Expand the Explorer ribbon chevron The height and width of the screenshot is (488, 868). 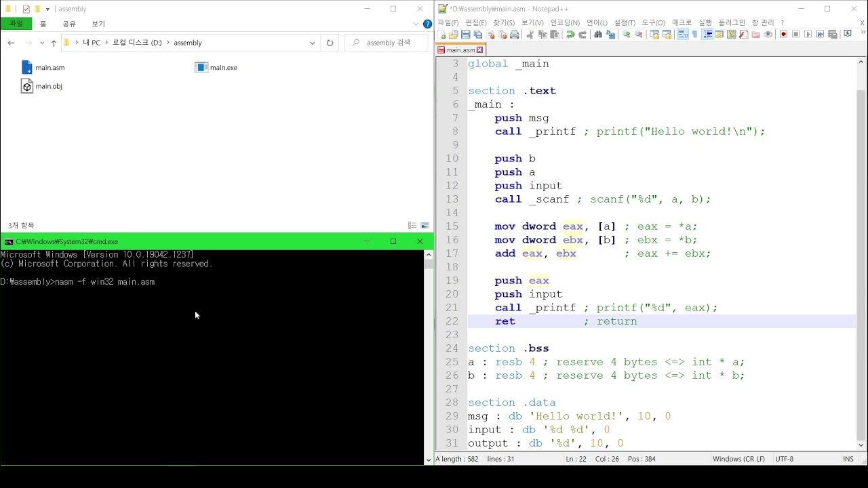pos(417,24)
